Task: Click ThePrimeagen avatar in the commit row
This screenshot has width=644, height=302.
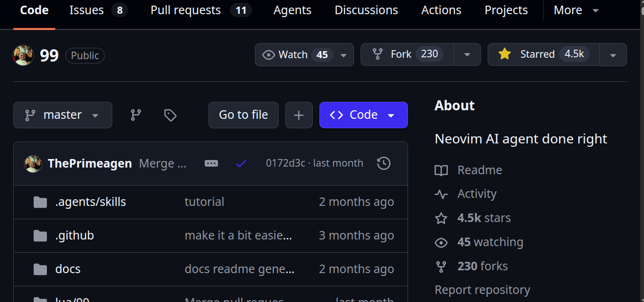Action: tap(33, 164)
